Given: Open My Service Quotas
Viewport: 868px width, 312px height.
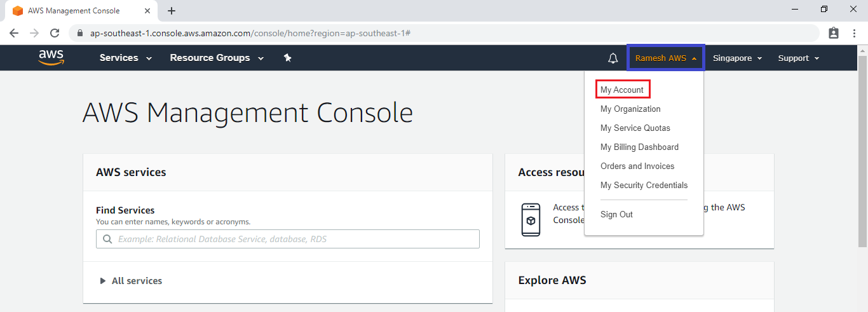Looking at the screenshot, I should (x=635, y=128).
